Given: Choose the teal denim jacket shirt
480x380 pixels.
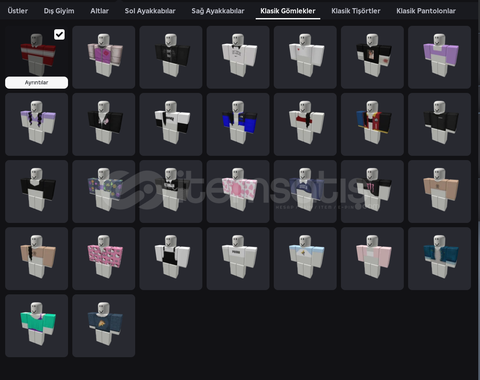Looking at the screenshot, I should [x=439, y=259].
